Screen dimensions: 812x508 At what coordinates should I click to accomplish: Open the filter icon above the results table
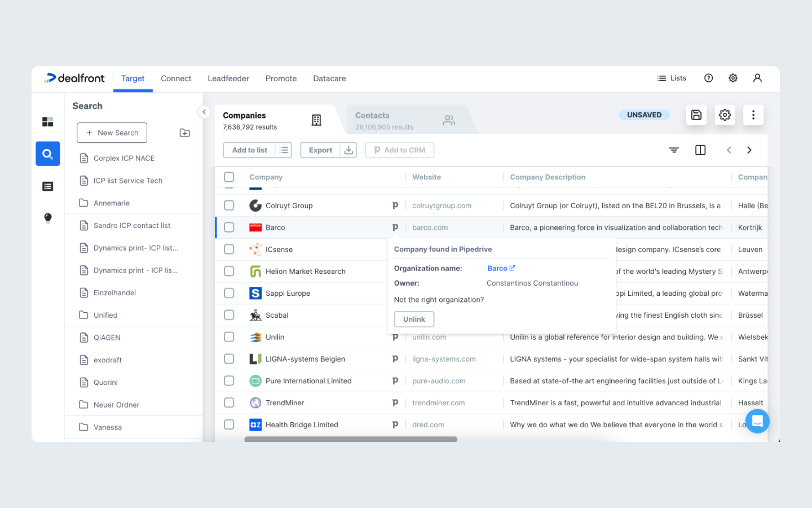tap(673, 150)
